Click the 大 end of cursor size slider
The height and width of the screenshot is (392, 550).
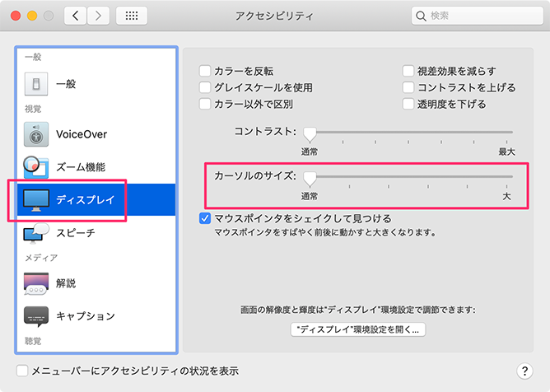click(506, 196)
